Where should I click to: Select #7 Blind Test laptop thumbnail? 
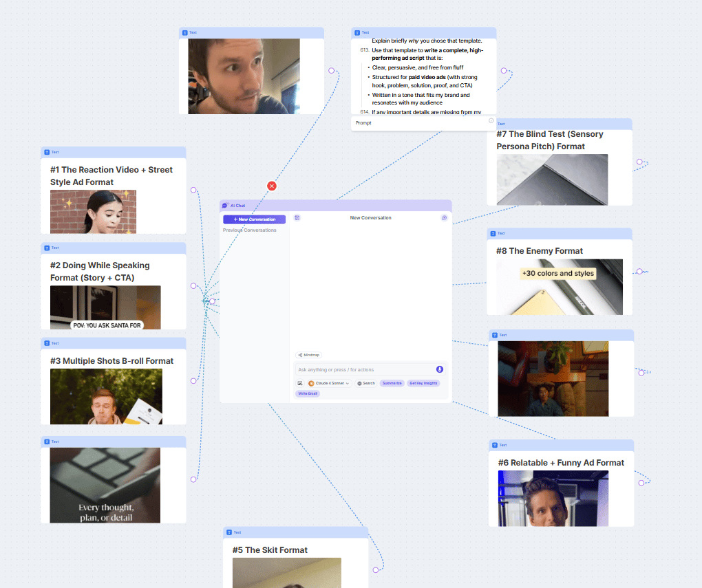552,180
